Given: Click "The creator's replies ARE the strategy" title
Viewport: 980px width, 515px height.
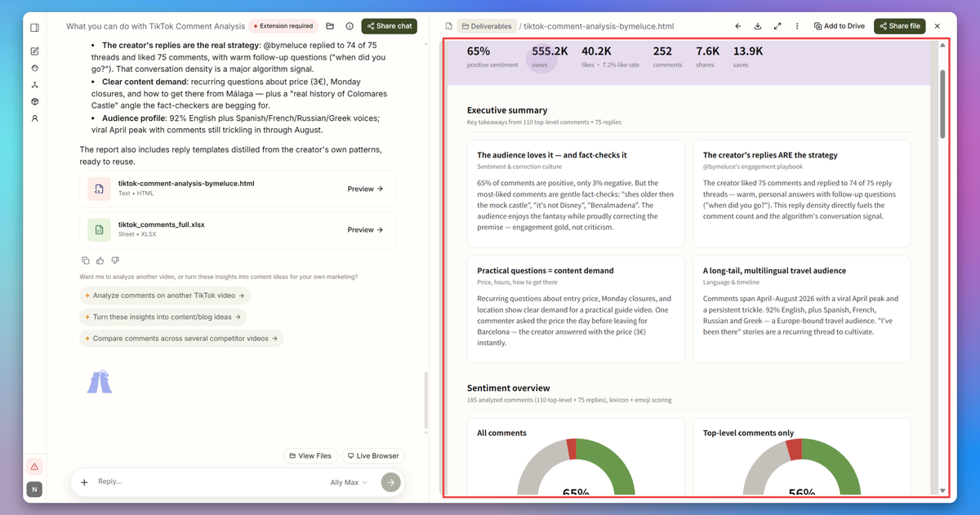Looking at the screenshot, I should click(770, 155).
